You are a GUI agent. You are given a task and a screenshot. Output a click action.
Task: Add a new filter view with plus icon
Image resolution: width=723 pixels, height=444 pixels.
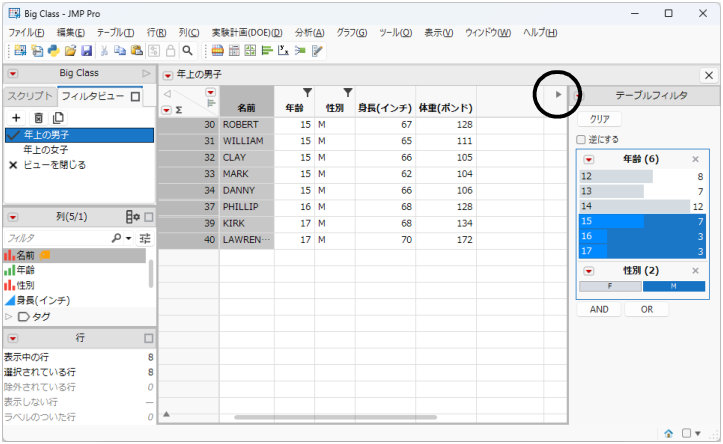click(16, 118)
